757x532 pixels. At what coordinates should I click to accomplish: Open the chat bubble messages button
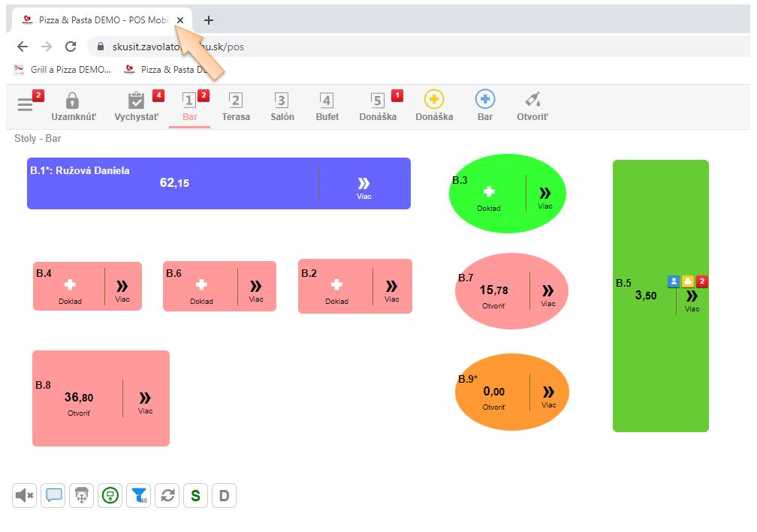53,495
